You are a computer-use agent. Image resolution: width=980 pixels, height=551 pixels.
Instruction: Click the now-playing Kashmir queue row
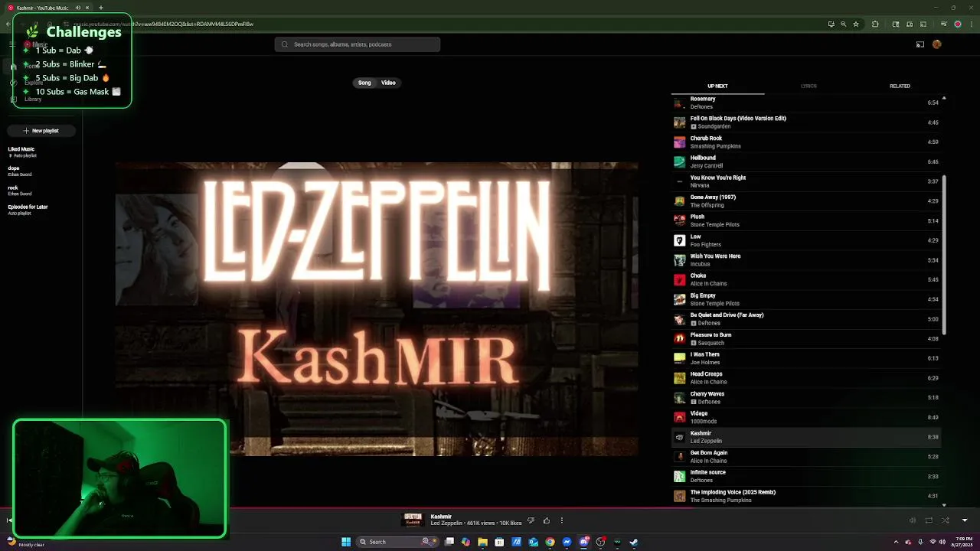coord(807,437)
